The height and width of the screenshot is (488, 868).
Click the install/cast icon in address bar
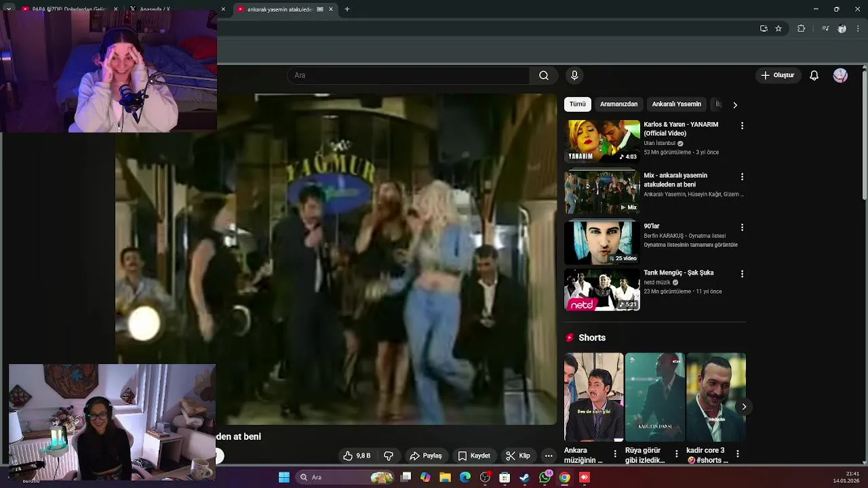pyautogui.click(x=764, y=28)
